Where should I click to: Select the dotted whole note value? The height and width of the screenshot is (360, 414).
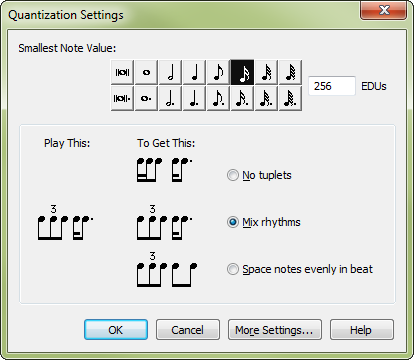pyautogui.click(x=146, y=98)
